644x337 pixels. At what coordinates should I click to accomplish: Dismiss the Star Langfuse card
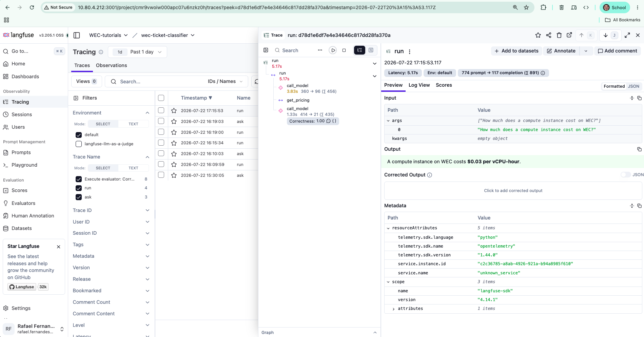click(x=59, y=247)
